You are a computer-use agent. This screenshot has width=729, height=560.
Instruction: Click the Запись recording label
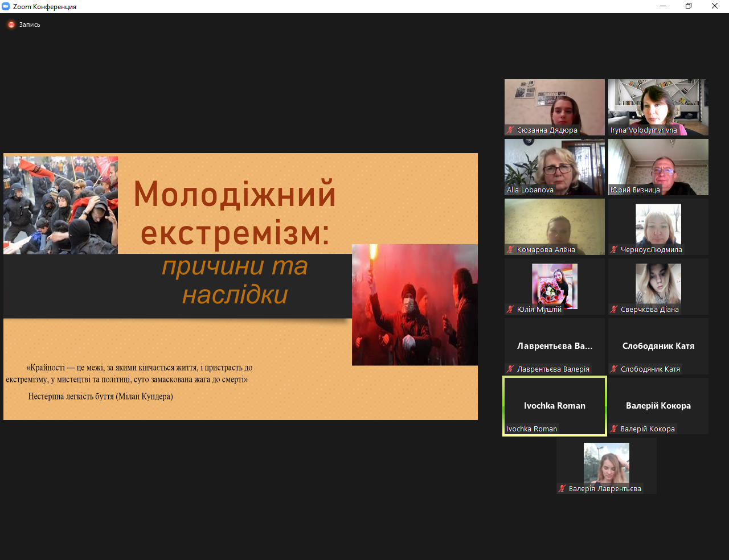[x=30, y=25]
